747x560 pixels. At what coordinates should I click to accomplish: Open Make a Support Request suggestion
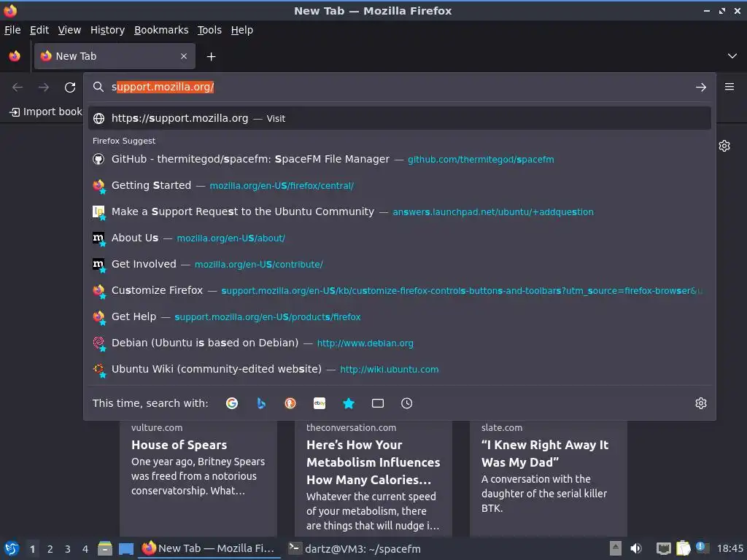[400, 212]
